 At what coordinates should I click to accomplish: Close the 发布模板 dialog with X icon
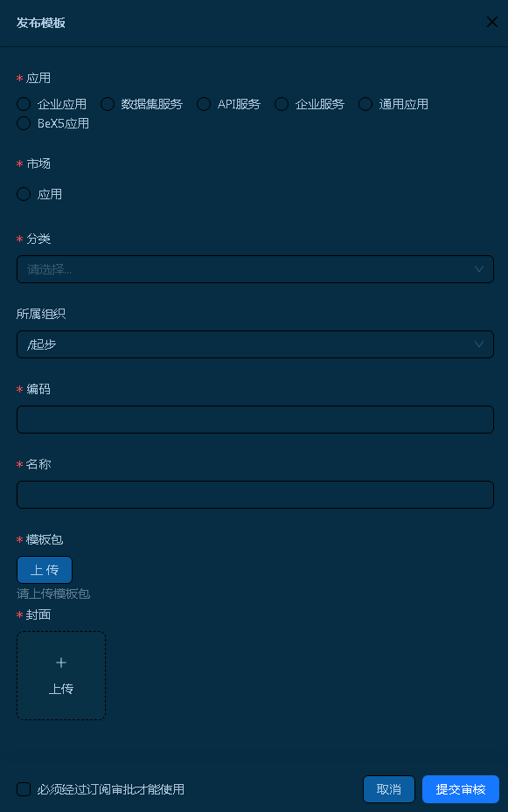click(x=492, y=22)
